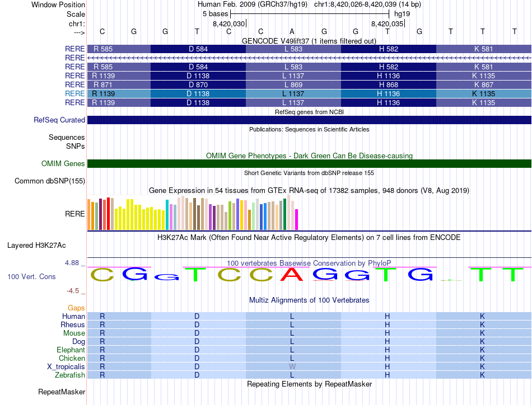Click the X_tropicalis species label
532x405 pixels.
tap(66, 367)
